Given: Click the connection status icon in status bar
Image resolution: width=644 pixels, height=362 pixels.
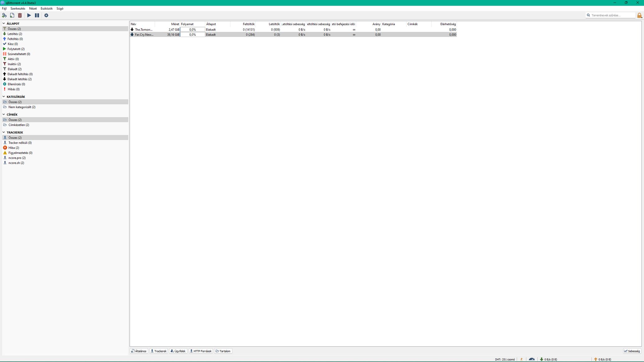Looking at the screenshot, I should (521, 359).
